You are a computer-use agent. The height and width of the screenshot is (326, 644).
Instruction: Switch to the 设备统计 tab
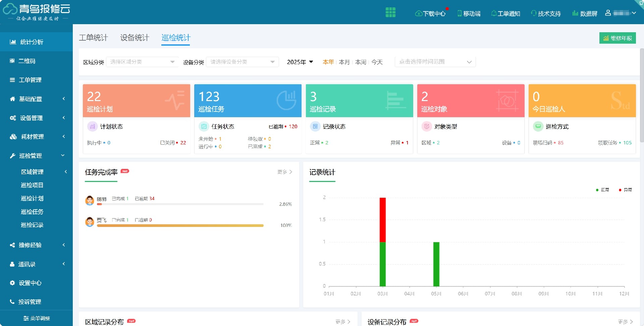[x=134, y=38]
